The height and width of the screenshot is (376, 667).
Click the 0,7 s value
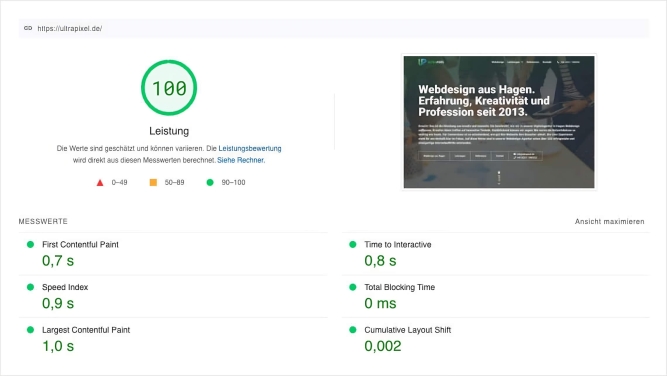coord(58,261)
